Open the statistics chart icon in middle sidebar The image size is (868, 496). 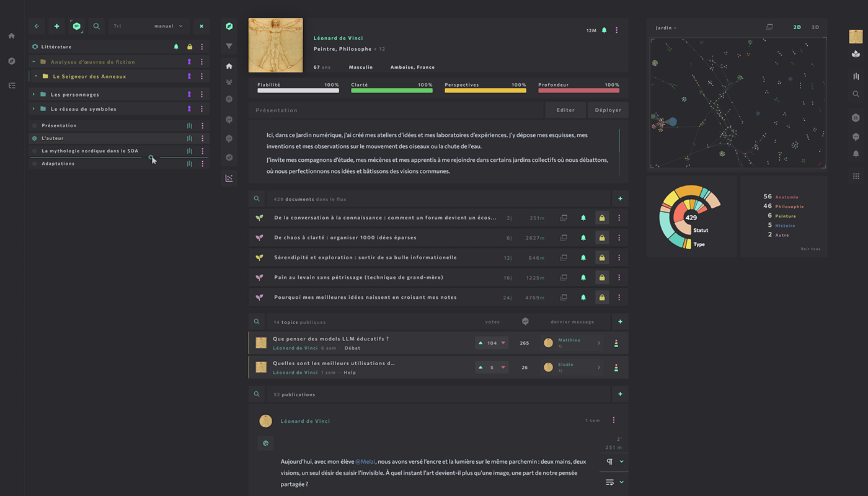click(x=229, y=178)
